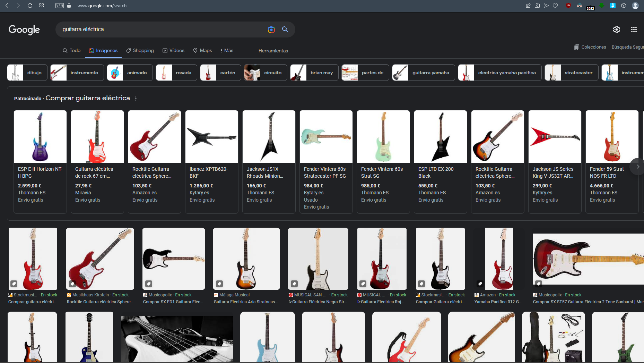Select the 'animado' suggestion chip
Viewport: 644px width, 363px height.
pyautogui.click(x=130, y=73)
